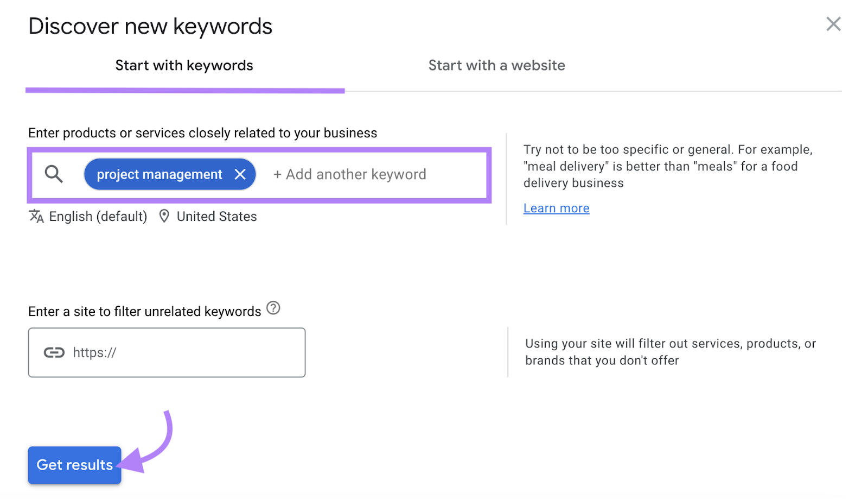Click the translate icon beside English (default)
The height and width of the screenshot is (499, 868).
pos(36,216)
